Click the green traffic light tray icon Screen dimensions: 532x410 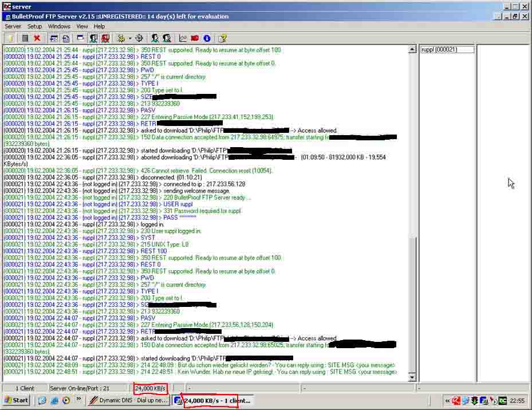click(475, 401)
